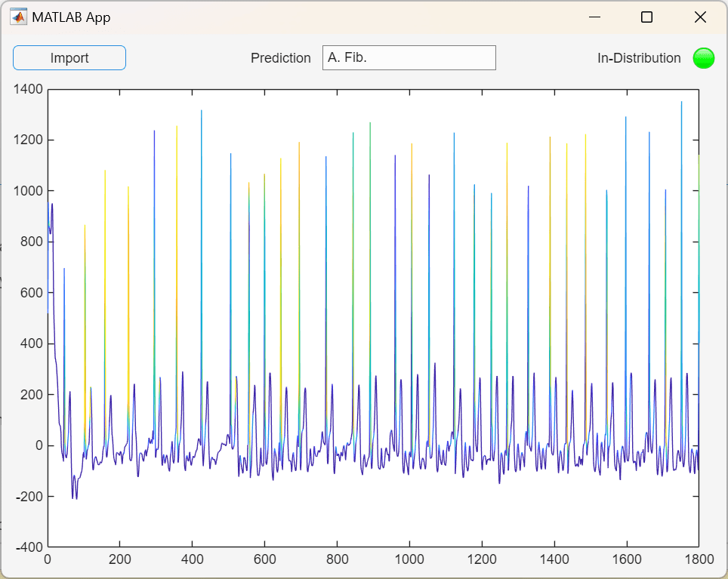
Task: Click the Prediction label
Action: (280, 57)
